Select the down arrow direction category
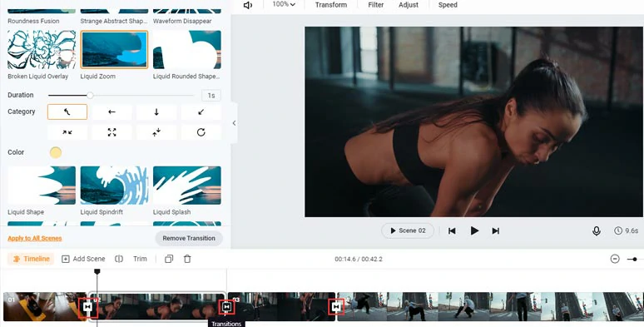The width and height of the screenshot is (644, 327). click(x=156, y=111)
